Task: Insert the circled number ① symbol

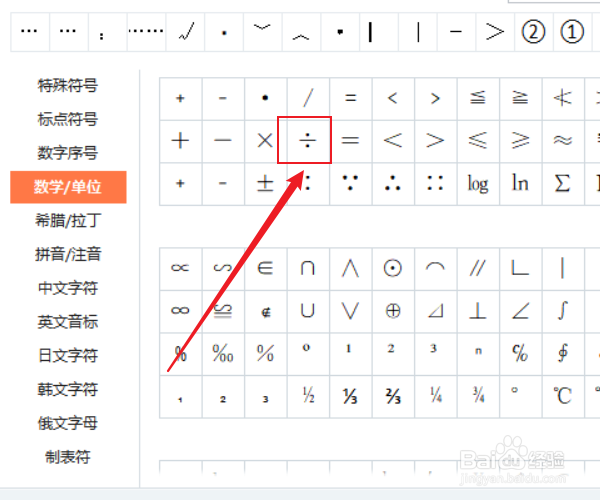Action: point(572,32)
